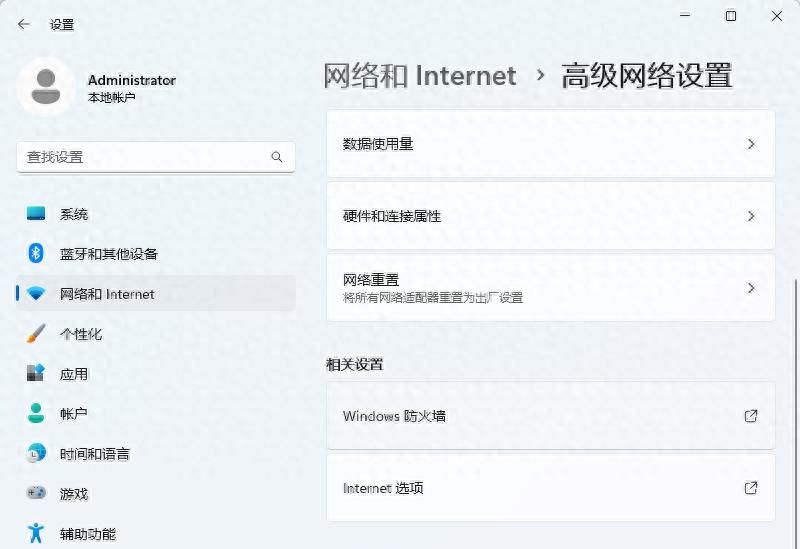Image resolution: width=800 pixels, height=549 pixels.
Task: Select 辅助功能 in sidebar
Action: pos(156,533)
